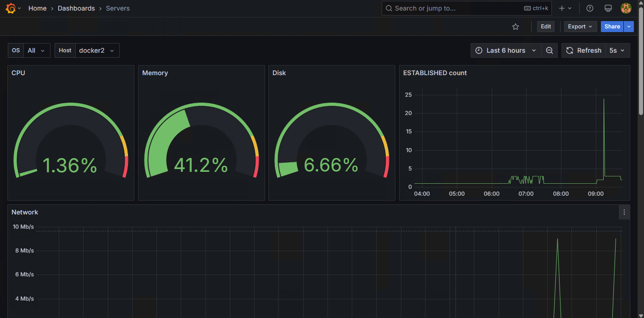
Task: Click the Servers breadcrumb
Action: (x=118, y=8)
